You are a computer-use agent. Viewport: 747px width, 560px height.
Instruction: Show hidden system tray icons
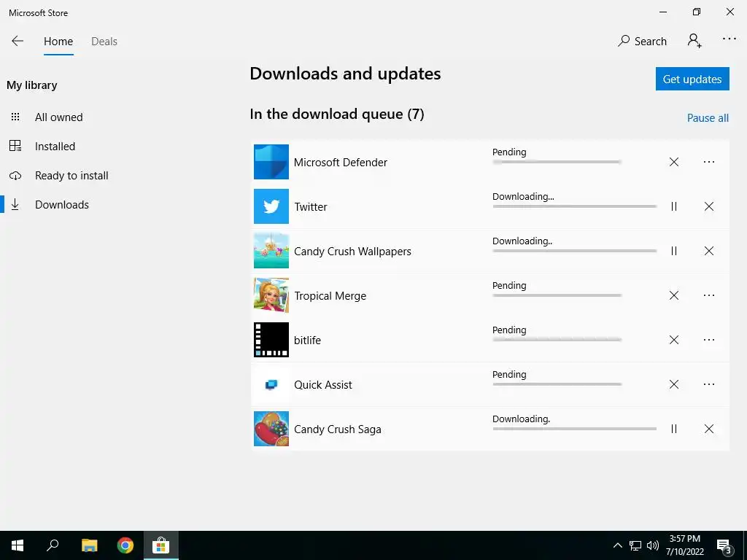coord(617,545)
